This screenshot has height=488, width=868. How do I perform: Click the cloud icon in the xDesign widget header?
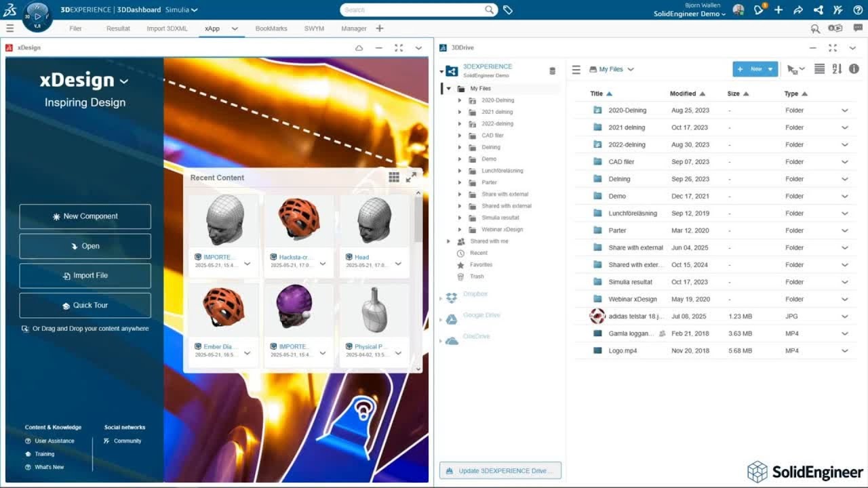click(x=359, y=48)
